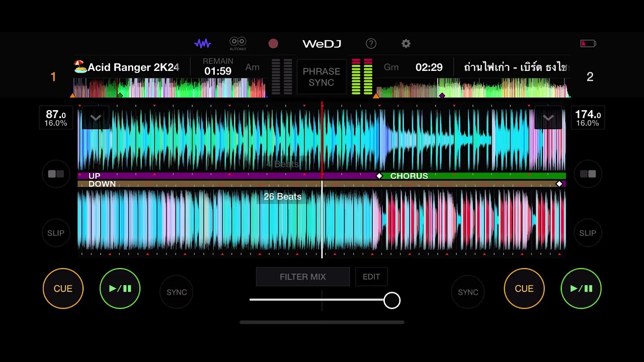This screenshot has height=362, width=644.
Task: Tap the purple cue marker on deck 2 overview
Action: pyautogui.click(x=442, y=95)
